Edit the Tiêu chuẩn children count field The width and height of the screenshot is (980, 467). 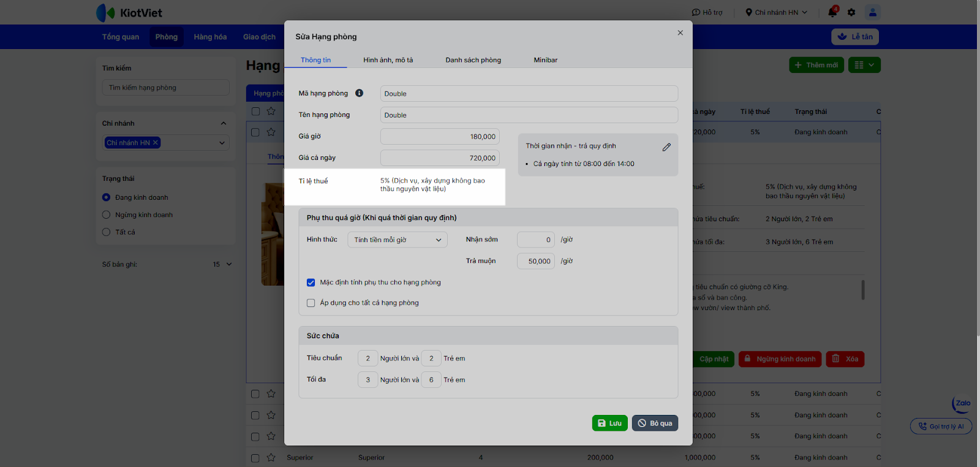[x=431, y=359]
